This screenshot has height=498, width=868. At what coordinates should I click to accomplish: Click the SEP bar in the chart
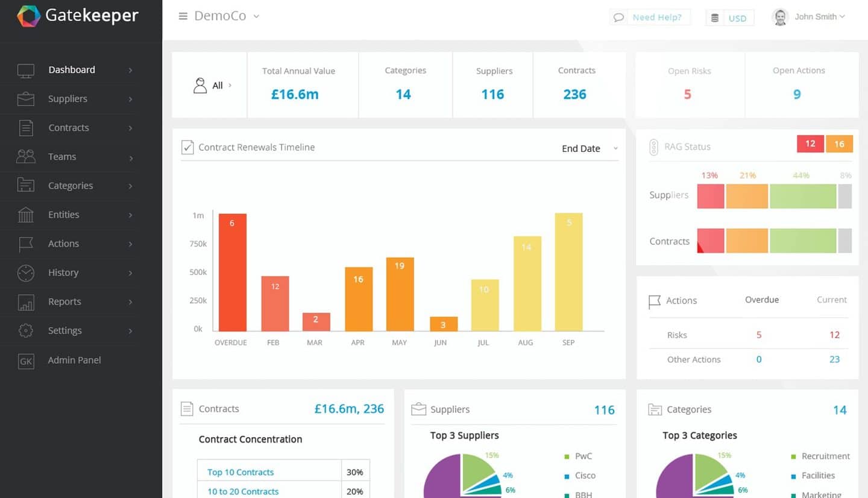568,272
